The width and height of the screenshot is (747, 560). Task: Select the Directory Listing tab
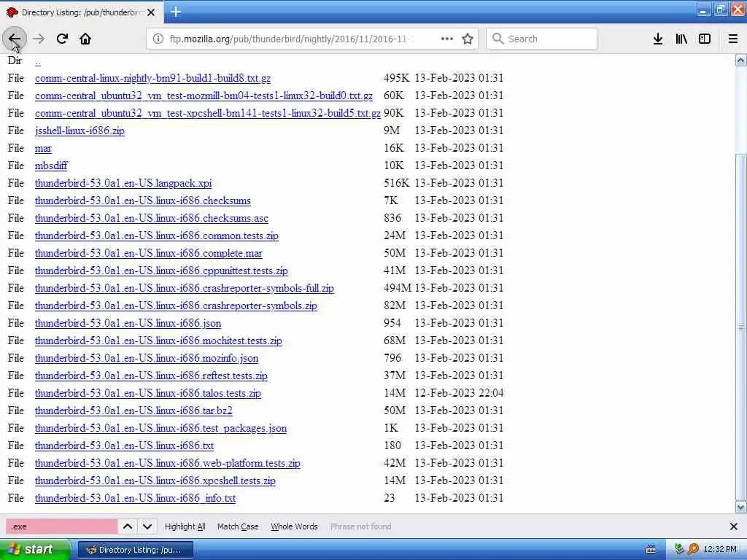point(82,12)
